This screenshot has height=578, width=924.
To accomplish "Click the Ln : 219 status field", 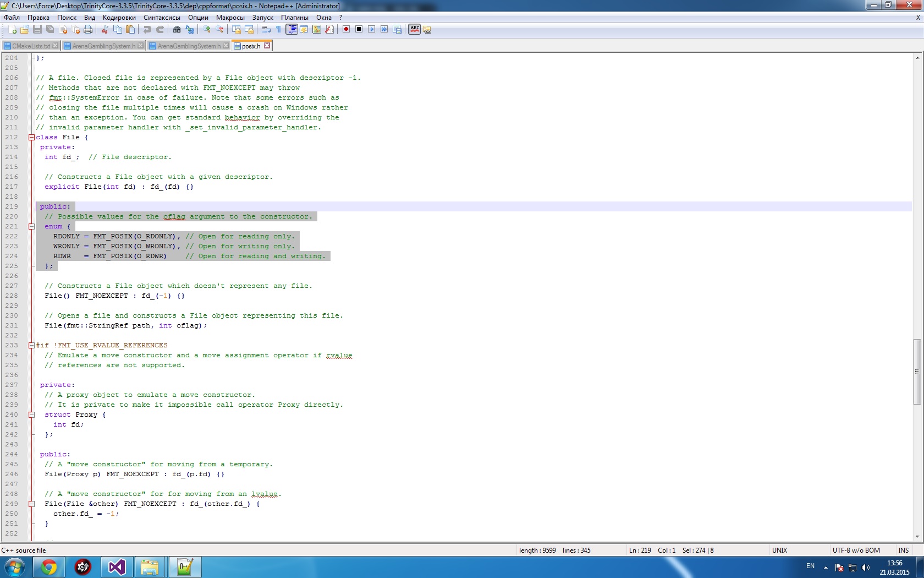I will point(640,550).
